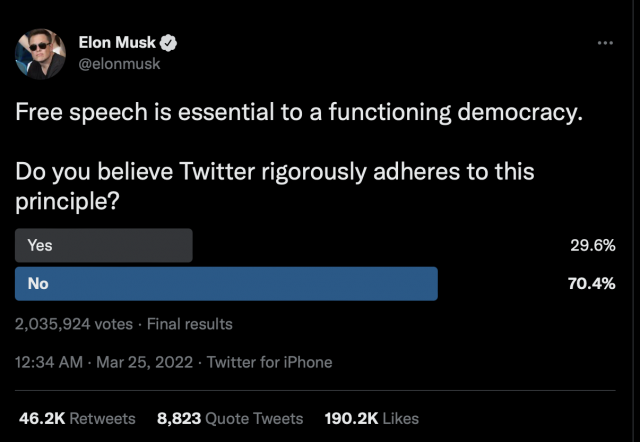Open Elon Musk's profile picture
The height and width of the screenshot is (442, 640).
pos(40,54)
